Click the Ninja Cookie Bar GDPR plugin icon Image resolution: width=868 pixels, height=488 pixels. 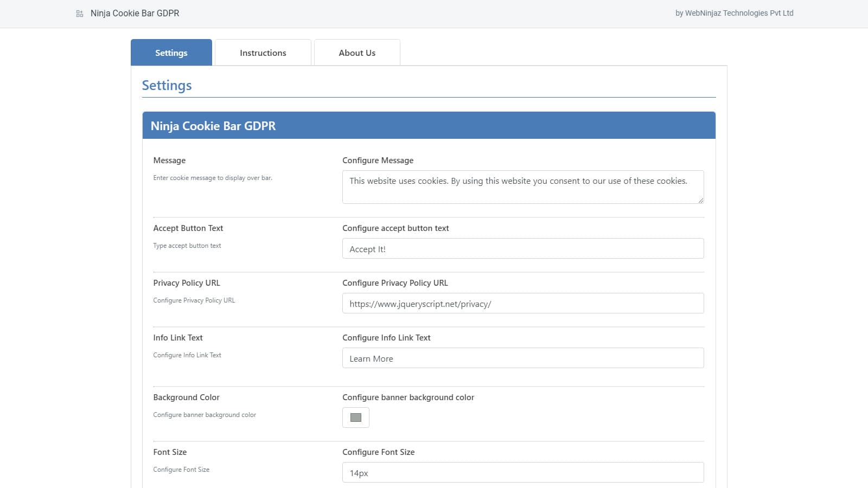pos(80,12)
